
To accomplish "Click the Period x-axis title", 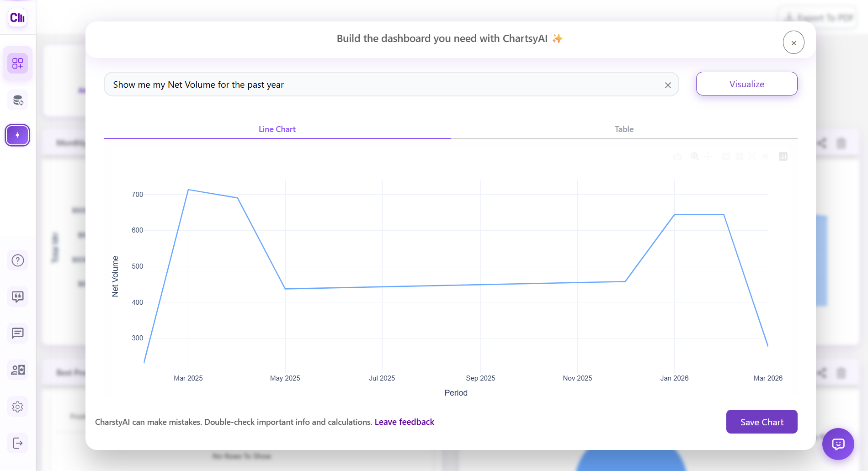I will [456, 393].
